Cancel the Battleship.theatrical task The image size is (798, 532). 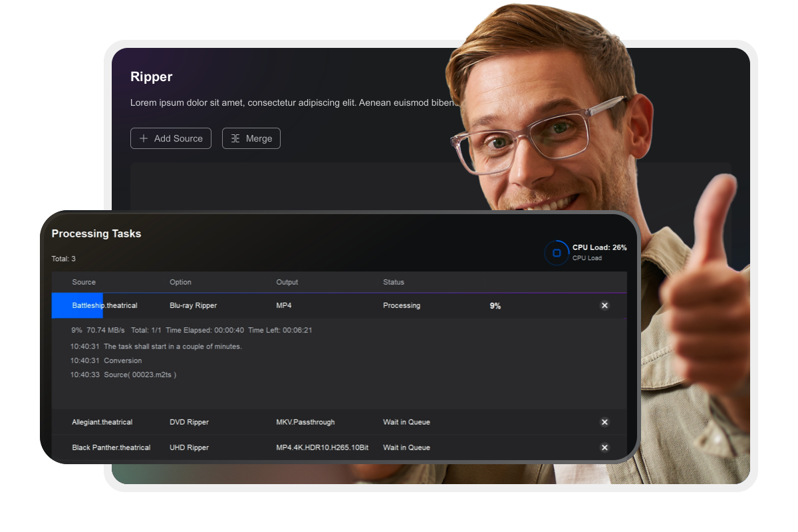pyautogui.click(x=604, y=305)
